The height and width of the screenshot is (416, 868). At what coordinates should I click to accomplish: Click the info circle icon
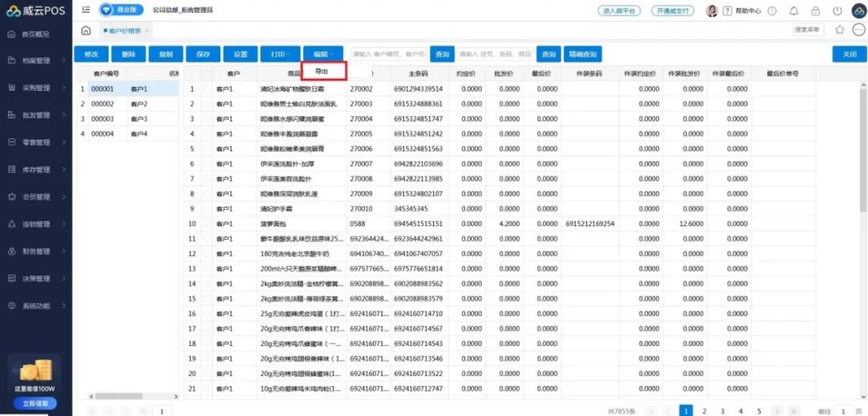tap(772, 11)
